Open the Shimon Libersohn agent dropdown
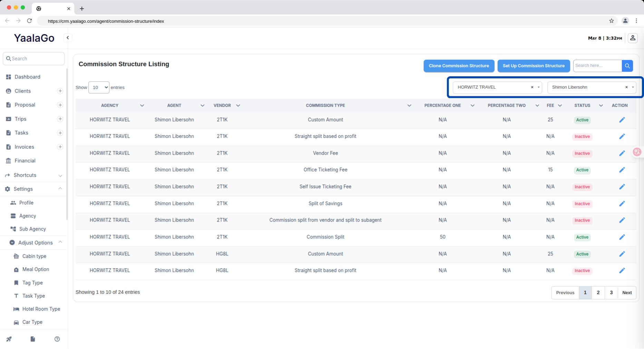This screenshot has height=349, width=644. click(592, 87)
